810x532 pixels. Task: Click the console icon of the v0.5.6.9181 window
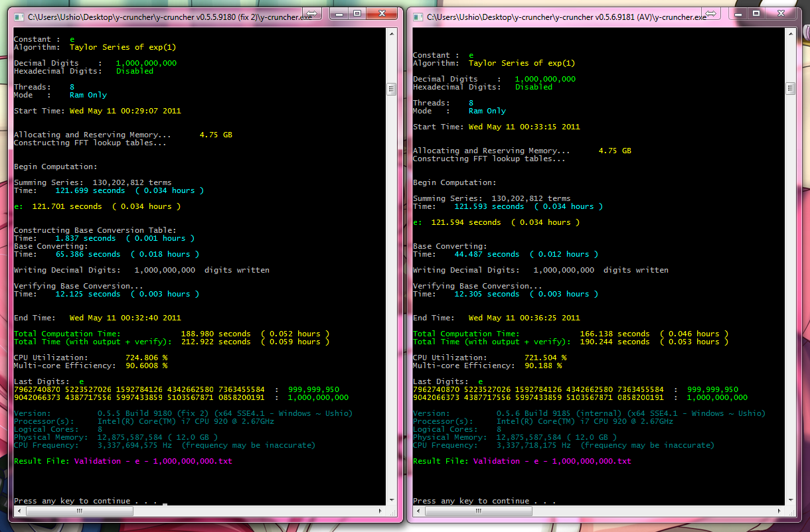pyautogui.click(x=417, y=17)
